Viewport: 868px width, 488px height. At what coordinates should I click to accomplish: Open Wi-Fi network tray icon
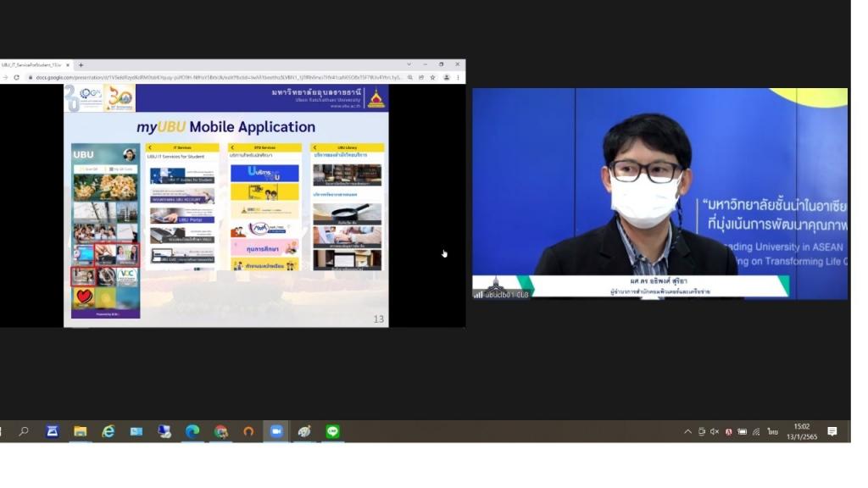click(x=756, y=431)
